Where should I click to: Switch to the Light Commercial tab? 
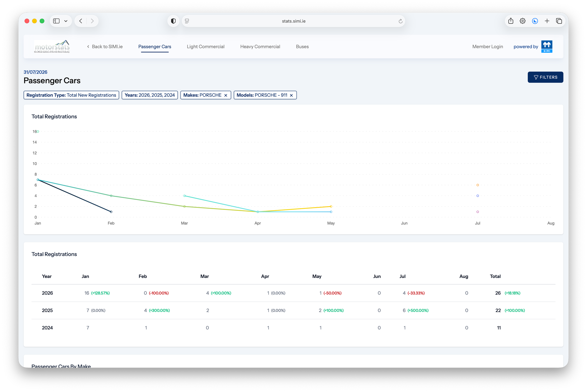(x=205, y=47)
